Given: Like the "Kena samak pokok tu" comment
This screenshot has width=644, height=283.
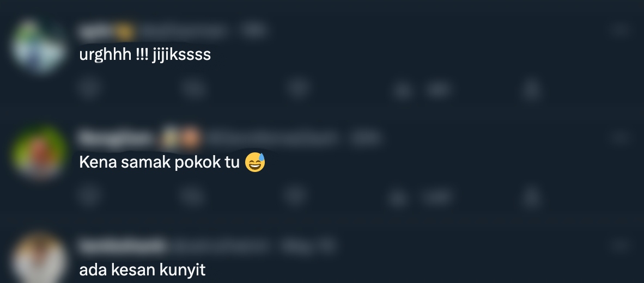Looking at the screenshot, I should (x=296, y=195).
